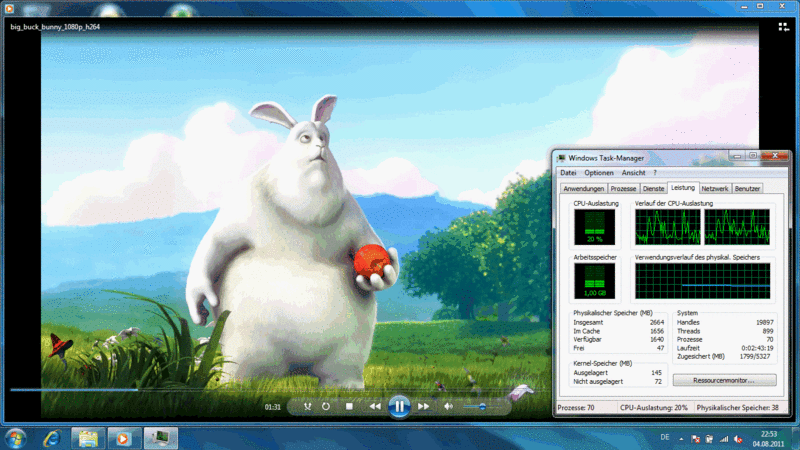Open the Datei menu in Task Manager
Viewport: 800px width, 450px height.
pos(568,173)
